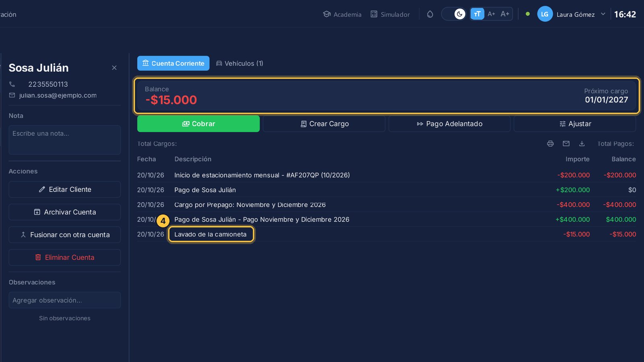644x362 pixels.
Task: Select the 'Cargo por Prepago' row description
Action: [250, 205]
